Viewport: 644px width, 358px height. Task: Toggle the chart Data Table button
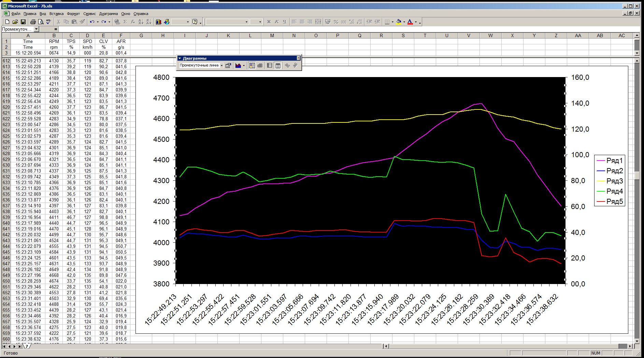coord(260,65)
